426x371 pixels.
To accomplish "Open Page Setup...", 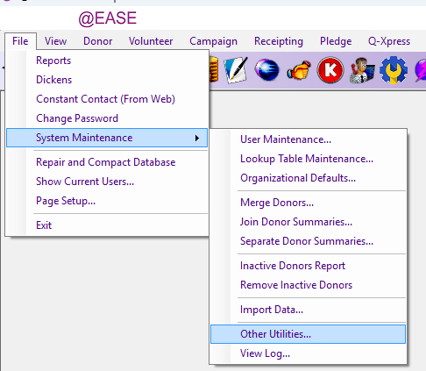I will click(107, 201).
